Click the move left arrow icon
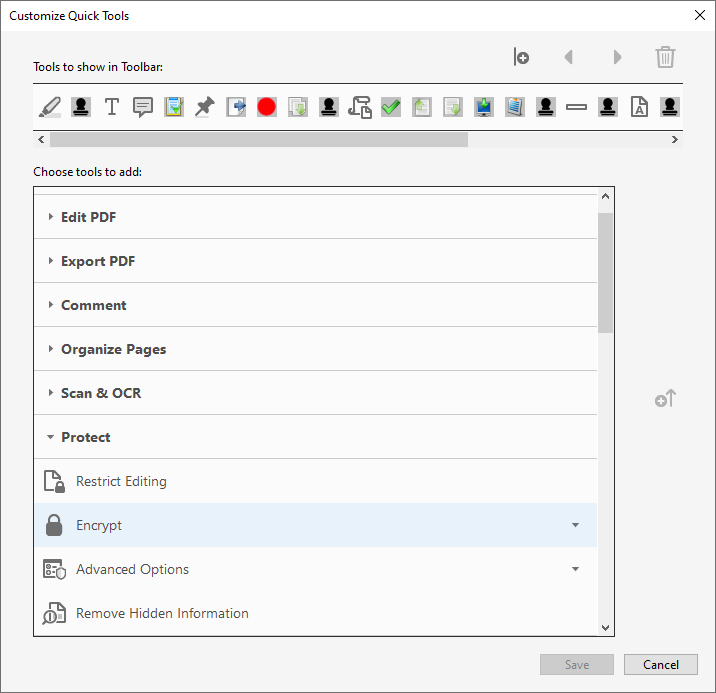The width and height of the screenshot is (716, 693). (569, 57)
